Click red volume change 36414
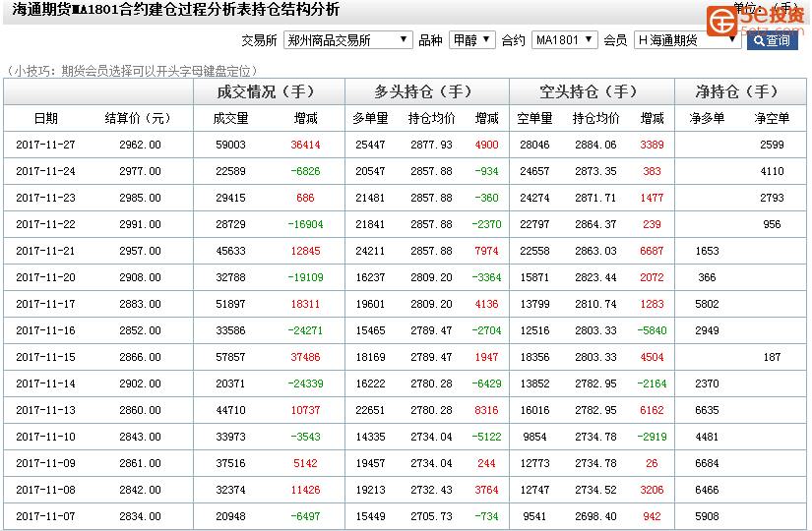Image resolution: width=812 pixels, height=531 pixels. 305,145
